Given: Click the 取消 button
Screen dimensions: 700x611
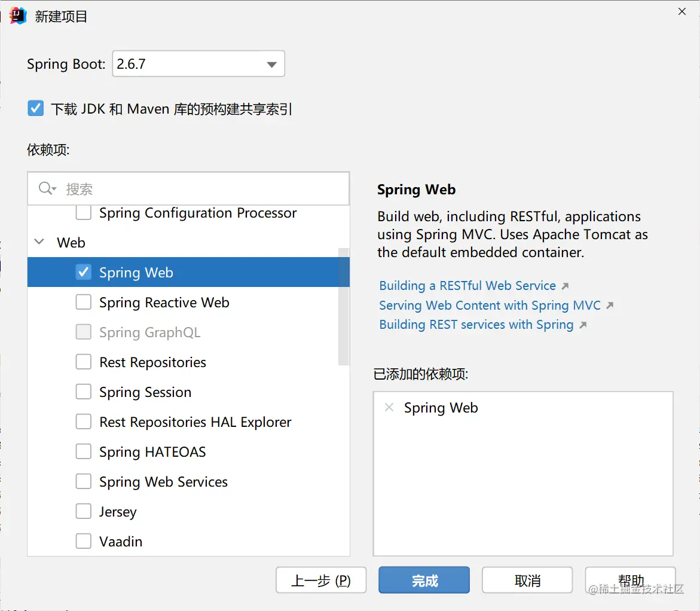Looking at the screenshot, I should (527, 580).
